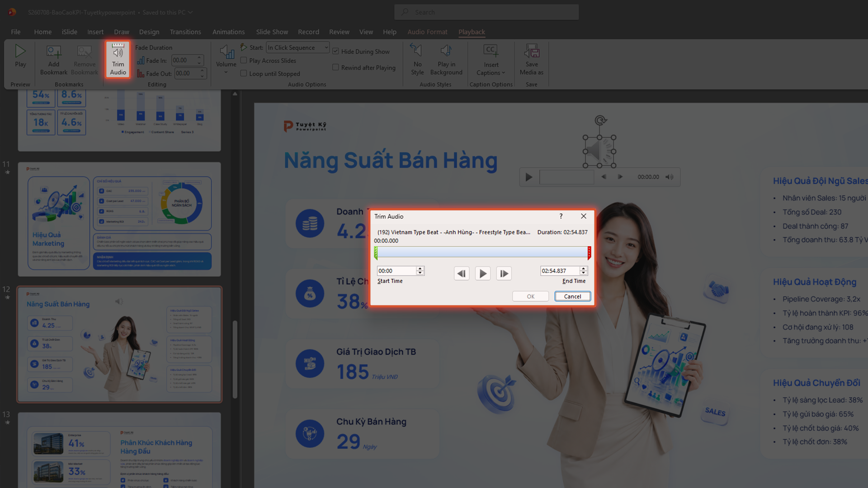Adjust Fade In spinner arrows
This screenshot has height=488, width=868.
200,61
